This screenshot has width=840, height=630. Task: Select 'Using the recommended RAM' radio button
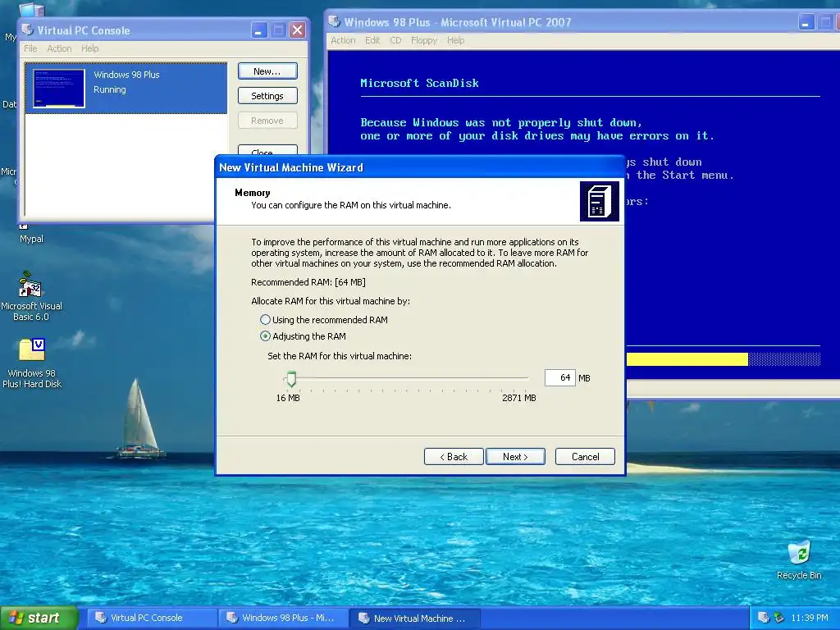[x=265, y=320]
